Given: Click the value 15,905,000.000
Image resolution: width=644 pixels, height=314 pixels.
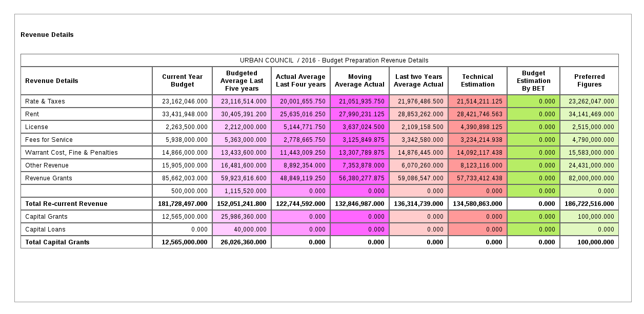Looking at the screenshot, I should pos(185,165).
